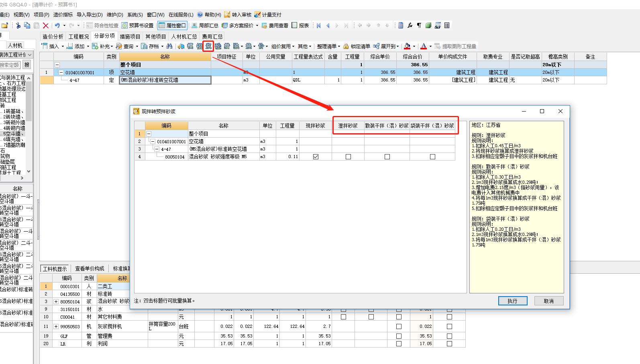The width and height of the screenshot is (640, 364).
Task: Click the 转入审核 icon
Action: click(x=227, y=14)
